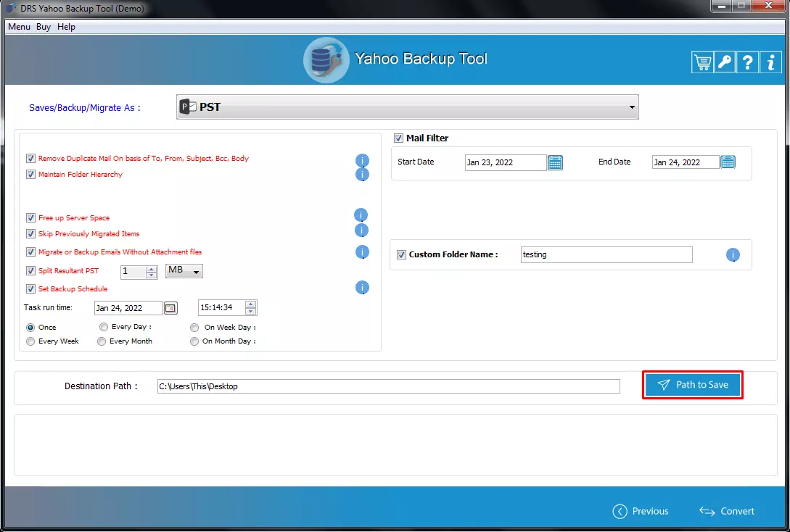
Task: Select the Every Day schedule option
Action: [104, 327]
